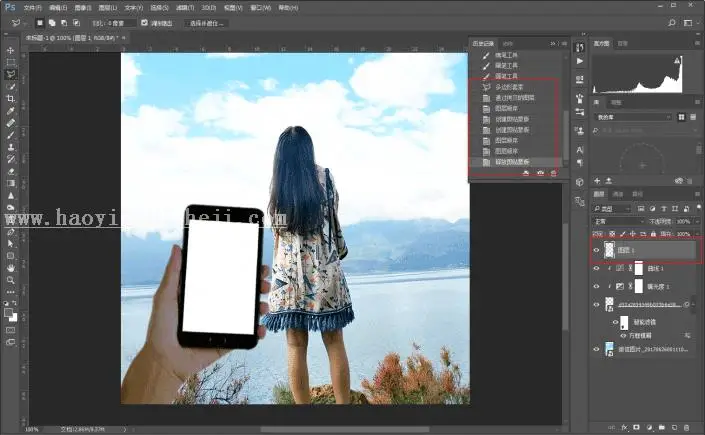Open the Character panel A icon
Image resolution: width=705 pixels, height=435 pixels.
[x=580, y=150]
